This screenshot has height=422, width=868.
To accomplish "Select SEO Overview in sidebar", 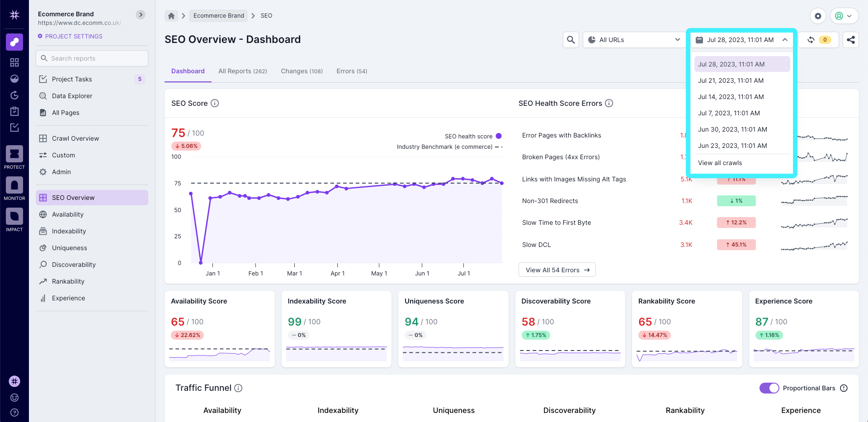I will click(x=92, y=198).
